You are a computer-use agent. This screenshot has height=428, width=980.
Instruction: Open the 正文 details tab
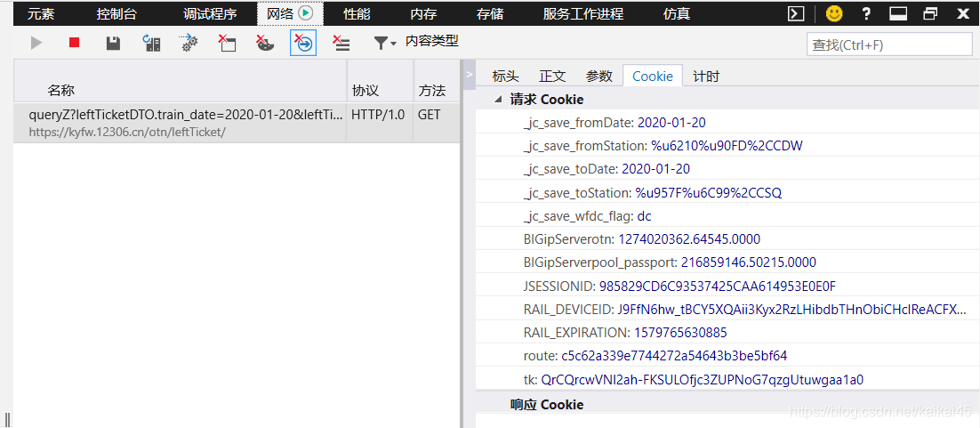(552, 77)
